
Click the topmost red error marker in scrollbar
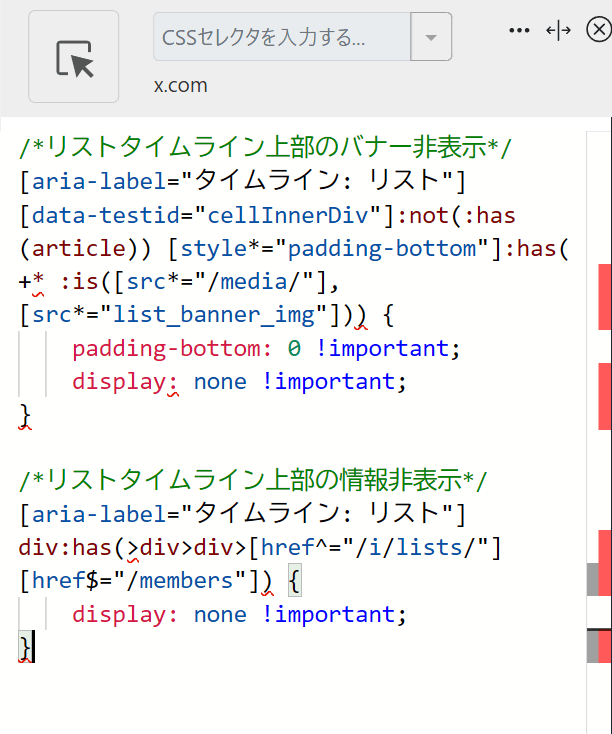coord(604,296)
